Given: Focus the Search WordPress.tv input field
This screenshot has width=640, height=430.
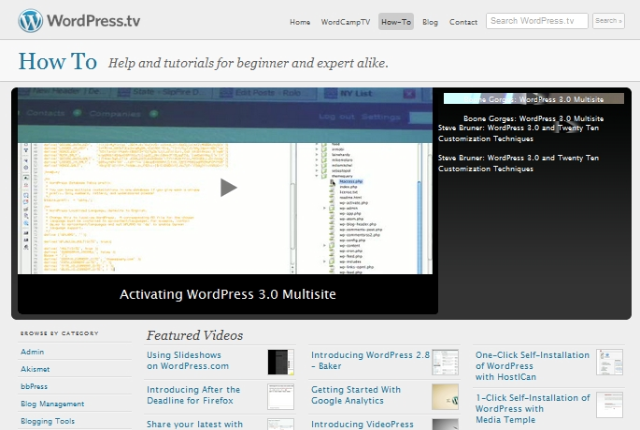Looking at the screenshot, I should (537, 21).
